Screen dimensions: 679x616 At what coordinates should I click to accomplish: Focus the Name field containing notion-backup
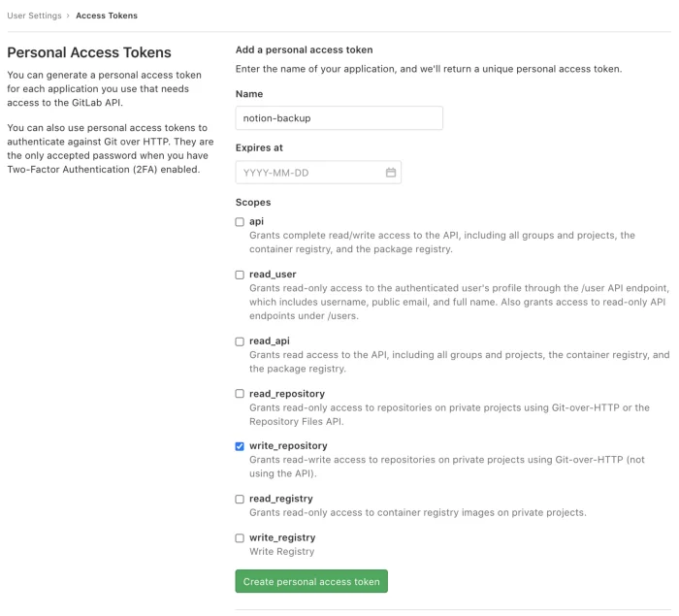coord(339,118)
